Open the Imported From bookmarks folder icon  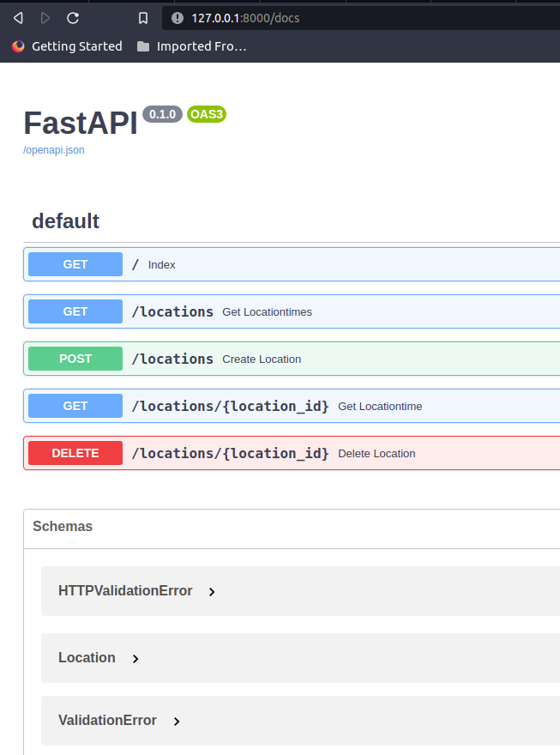point(143,46)
